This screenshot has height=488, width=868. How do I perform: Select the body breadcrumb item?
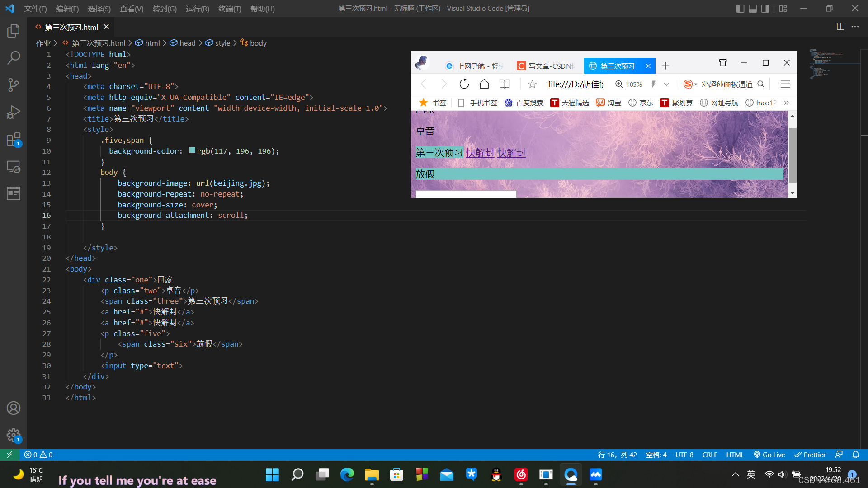click(x=253, y=43)
